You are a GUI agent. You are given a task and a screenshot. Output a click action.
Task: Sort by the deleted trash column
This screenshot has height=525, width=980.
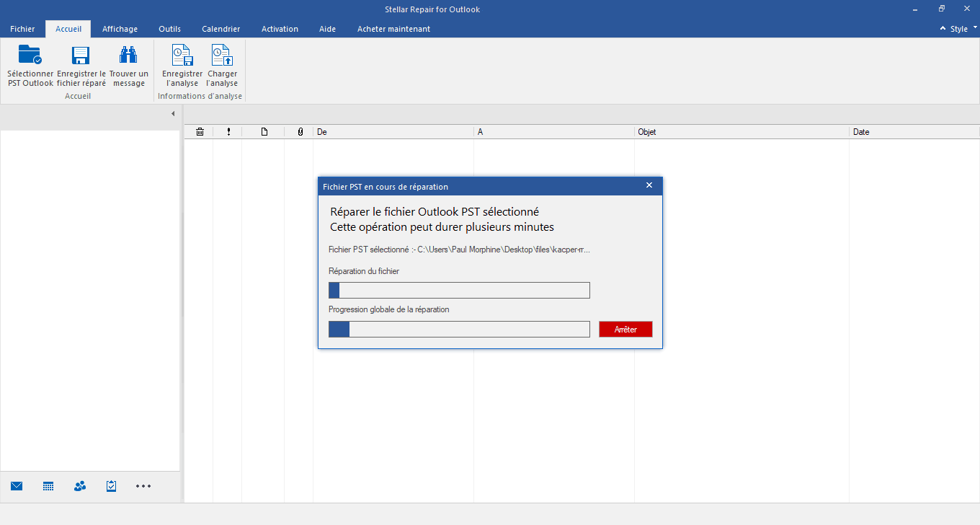200,132
